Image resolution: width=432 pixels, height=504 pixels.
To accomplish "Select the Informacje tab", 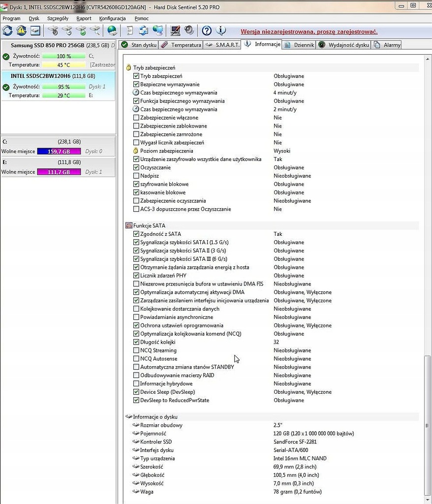I will pyautogui.click(x=262, y=44).
